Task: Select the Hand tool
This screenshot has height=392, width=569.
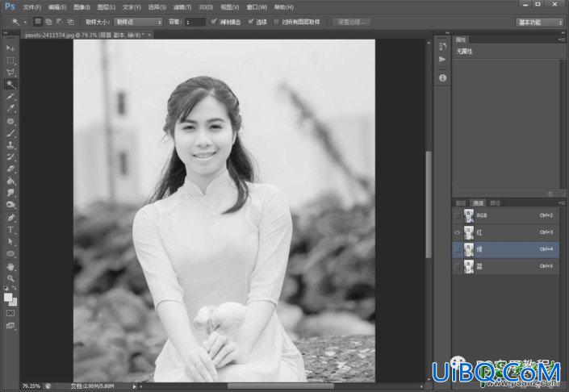Action: [10, 267]
